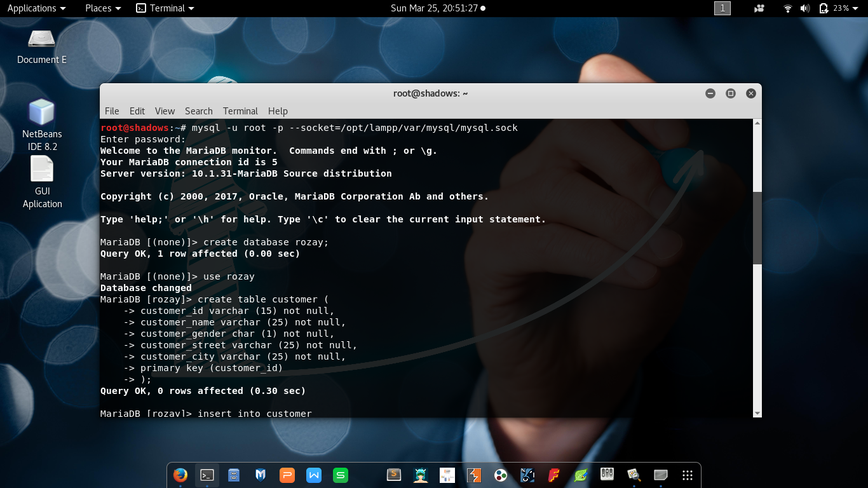868x488 pixels.
Task: Launch WPS Writer from the dock
Action: tap(313, 475)
